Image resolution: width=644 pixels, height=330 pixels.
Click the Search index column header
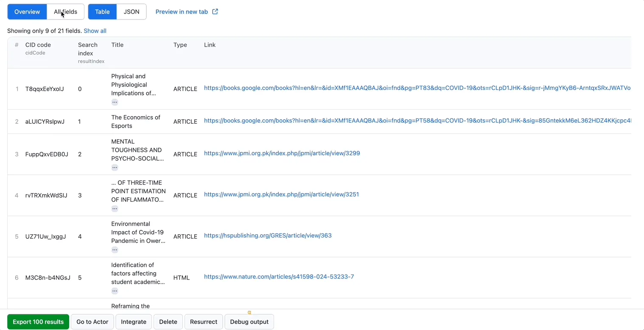(88, 49)
